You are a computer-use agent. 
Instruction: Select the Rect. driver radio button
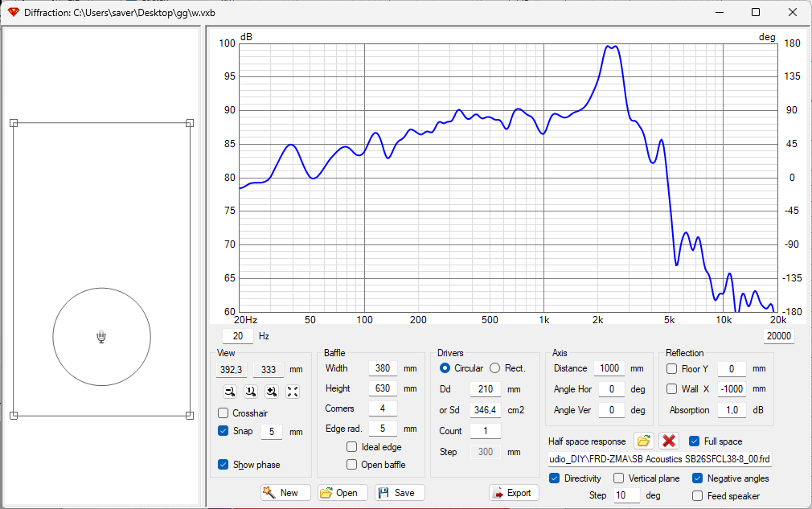point(495,368)
